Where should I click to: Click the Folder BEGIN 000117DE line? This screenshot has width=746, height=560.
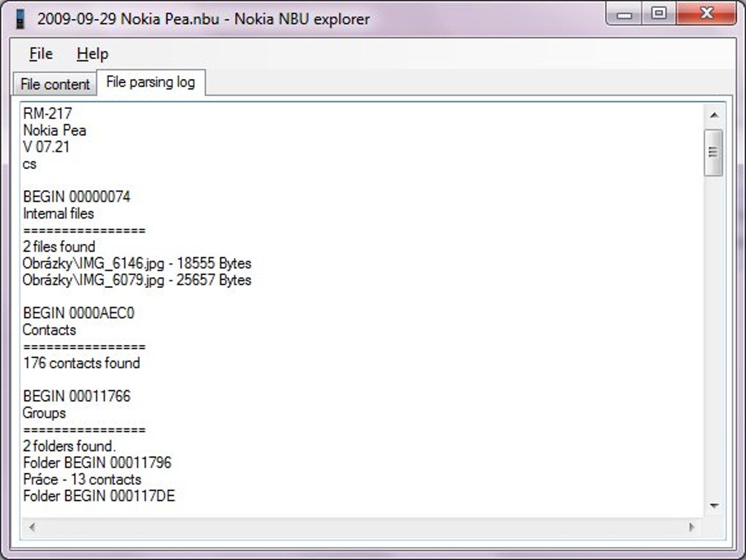pyautogui.click(x=99, y=496)
